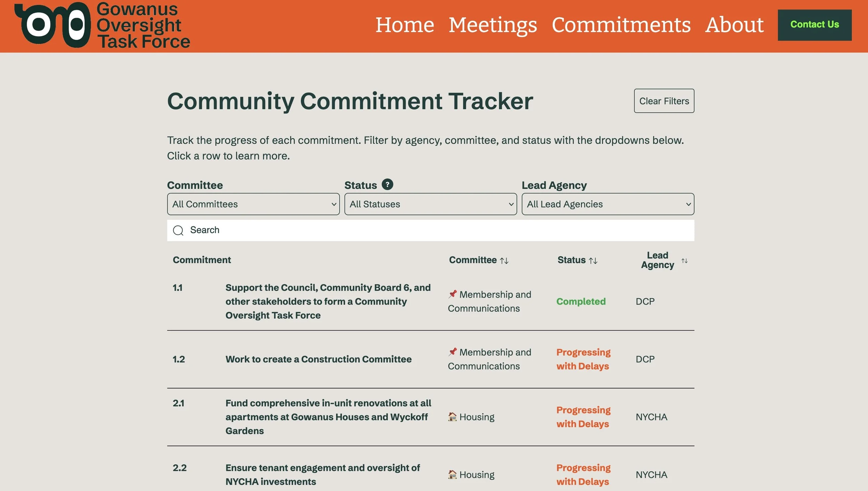This screenshot has height=491, width=868.
Task: Open the All Statuses dropdown
Action: click(431, 204)
